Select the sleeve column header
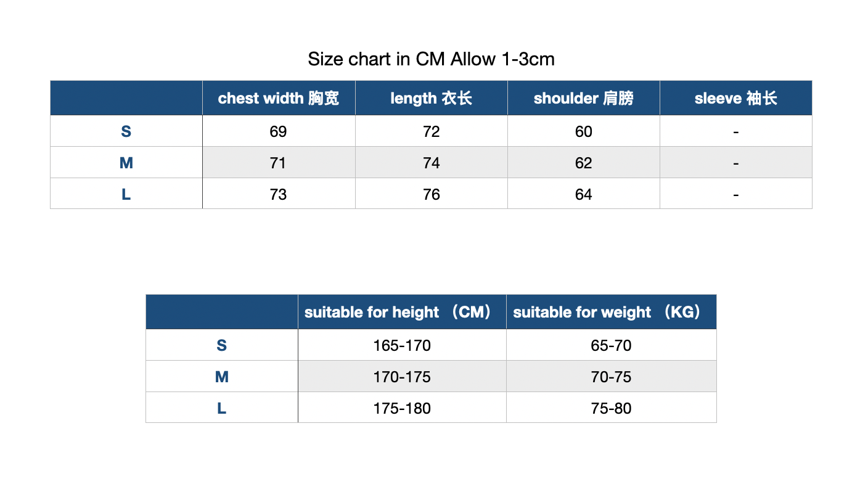The image size is (868, 492). tap(736, 98)
